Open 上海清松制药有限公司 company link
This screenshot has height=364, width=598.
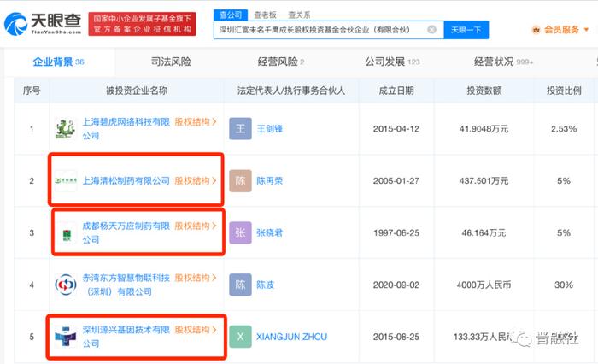click(126, 181)
